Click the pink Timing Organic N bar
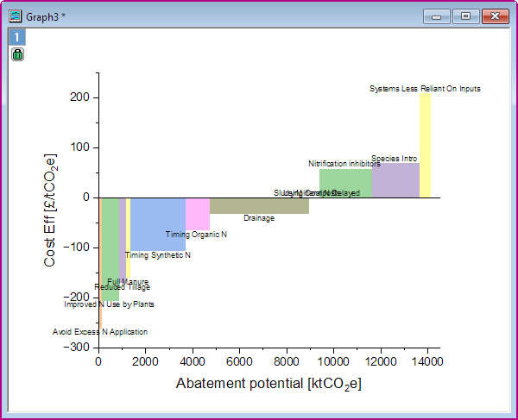518x420 pixels. pyautogui.click(x=198, y=214)
